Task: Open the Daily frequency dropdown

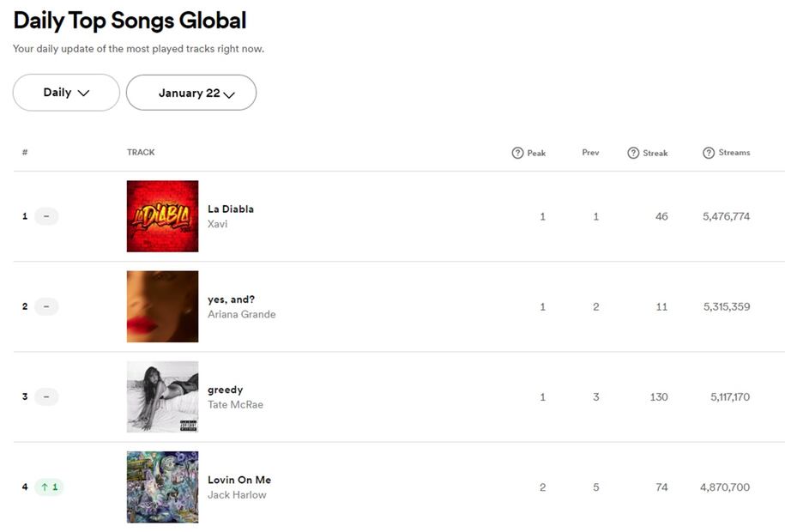Action: coord(66,93)
